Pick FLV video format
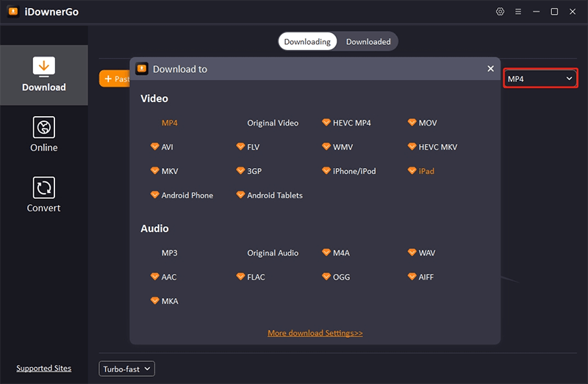Viewport: 588px width, 384px height. [253, 147]
